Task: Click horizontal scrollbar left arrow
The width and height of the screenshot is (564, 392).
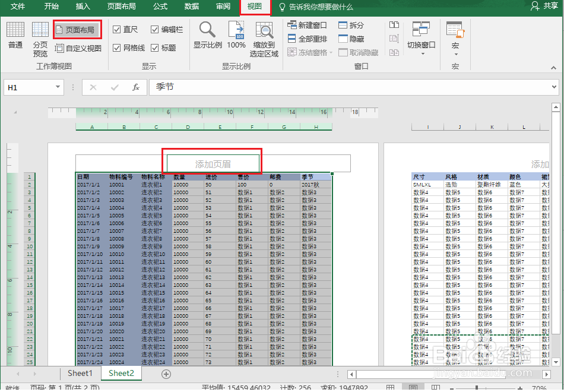Action: coord(352,374)
